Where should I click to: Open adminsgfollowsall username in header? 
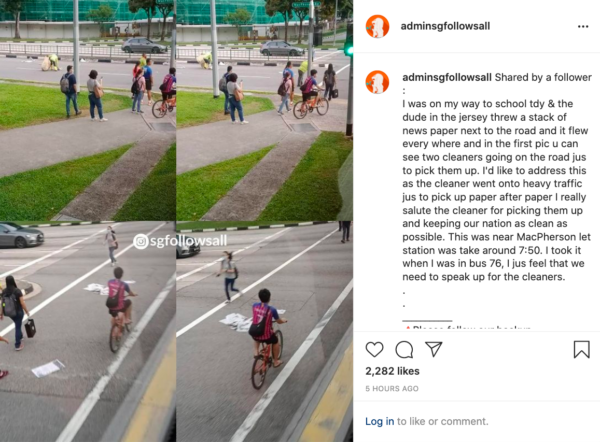tap(445, 26)
